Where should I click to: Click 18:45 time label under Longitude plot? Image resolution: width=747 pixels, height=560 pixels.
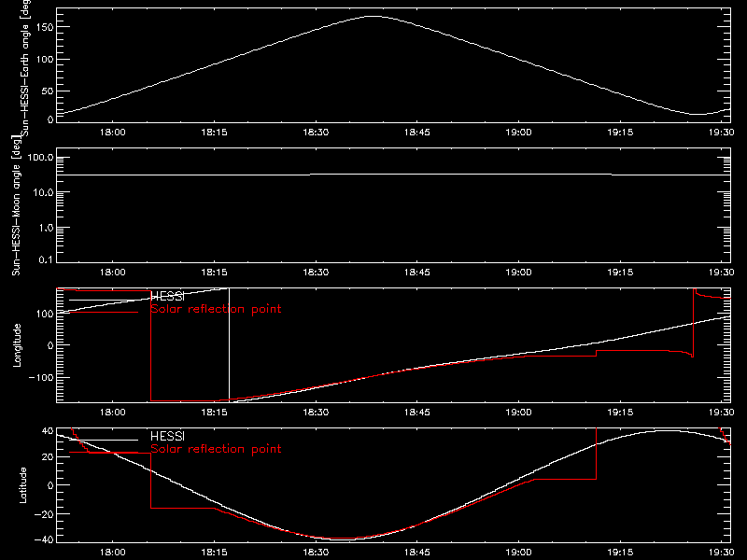pyautogui.click(x=417, y=413)
